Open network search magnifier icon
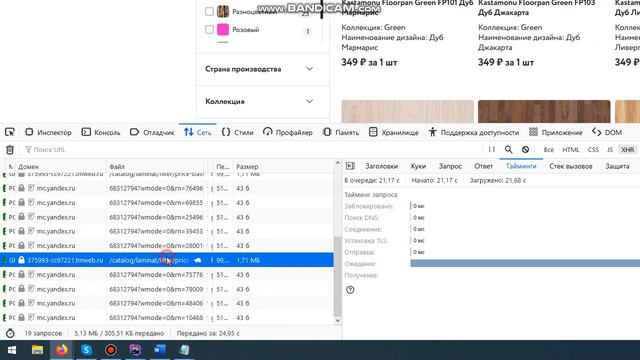 click(x=508, y=149)
